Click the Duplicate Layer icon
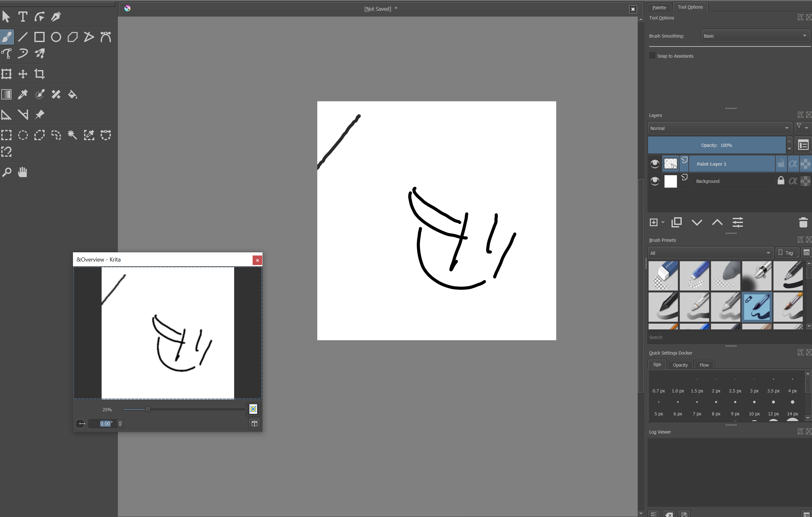The height and width of the screenshot is (517, 812). tap(676, 223)
